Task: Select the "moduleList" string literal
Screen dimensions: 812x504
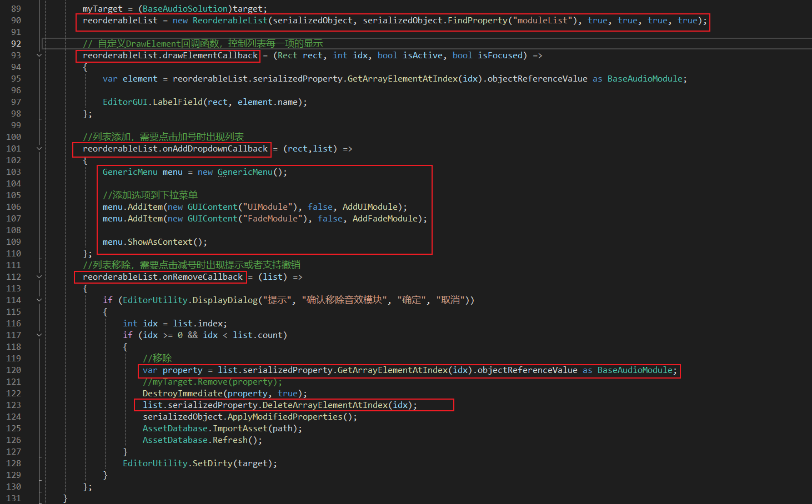Action: [x=543, y=21]
